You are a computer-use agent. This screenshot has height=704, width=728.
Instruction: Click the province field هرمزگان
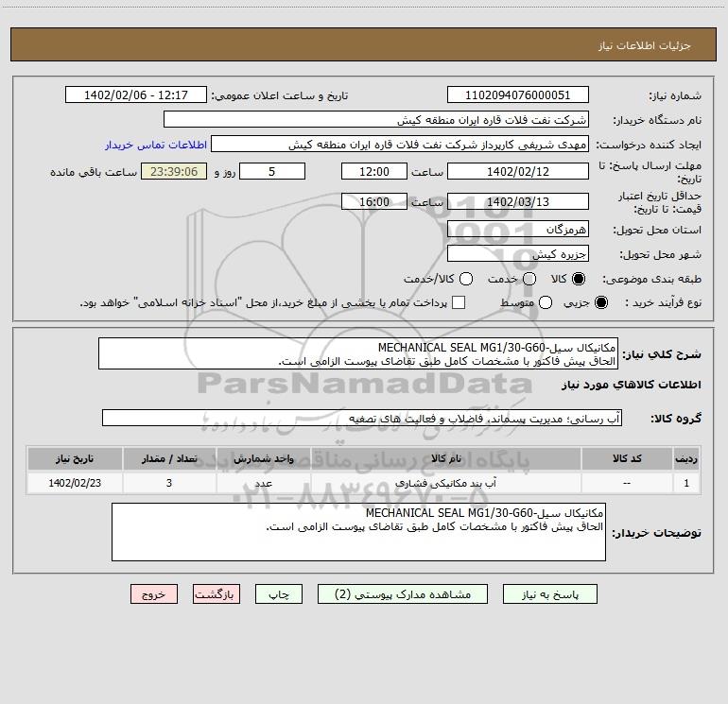point(518,229)
